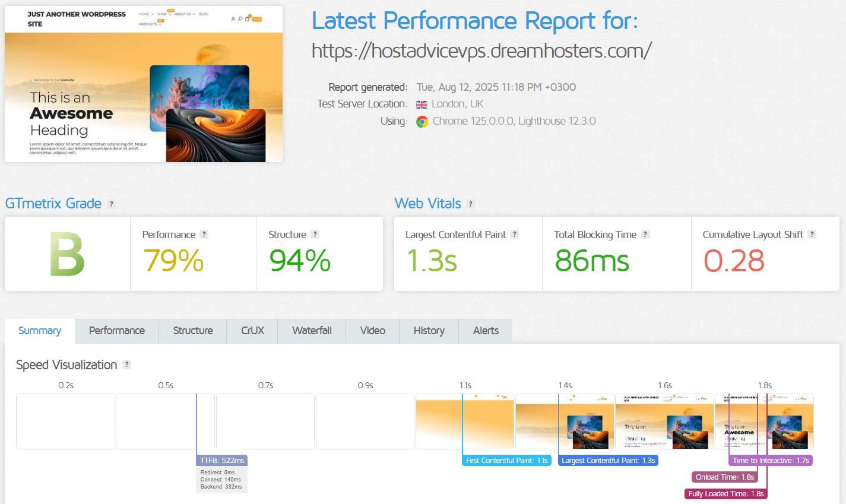The height and width of the screenshot is (504, 846).
Task: Switch to the Summary tab
Action: pyautogui.click(x=40, y=331)
